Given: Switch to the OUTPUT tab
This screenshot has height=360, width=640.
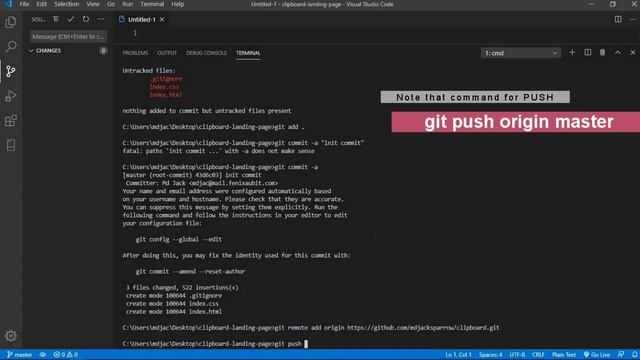Looking at the screenshot, I should [167, 53].
